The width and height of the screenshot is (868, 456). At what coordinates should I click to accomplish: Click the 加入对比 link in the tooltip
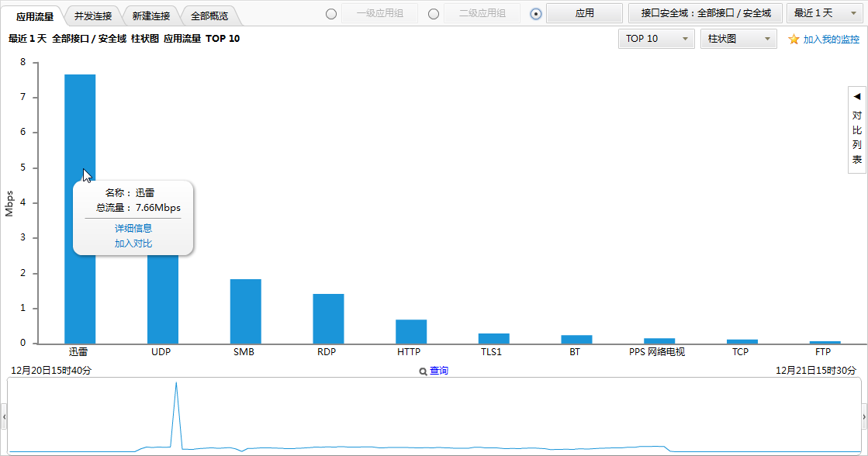(133, 244)
